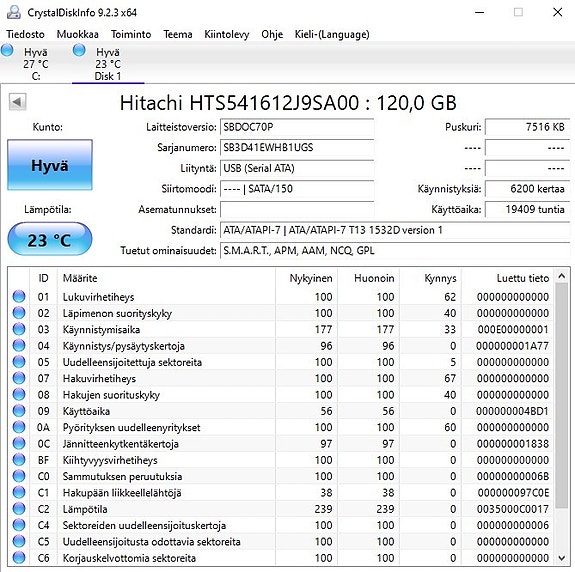Viewport: 575px width, 572px height.
Task: Click raw value 000000001838
Action: [513, 443]
